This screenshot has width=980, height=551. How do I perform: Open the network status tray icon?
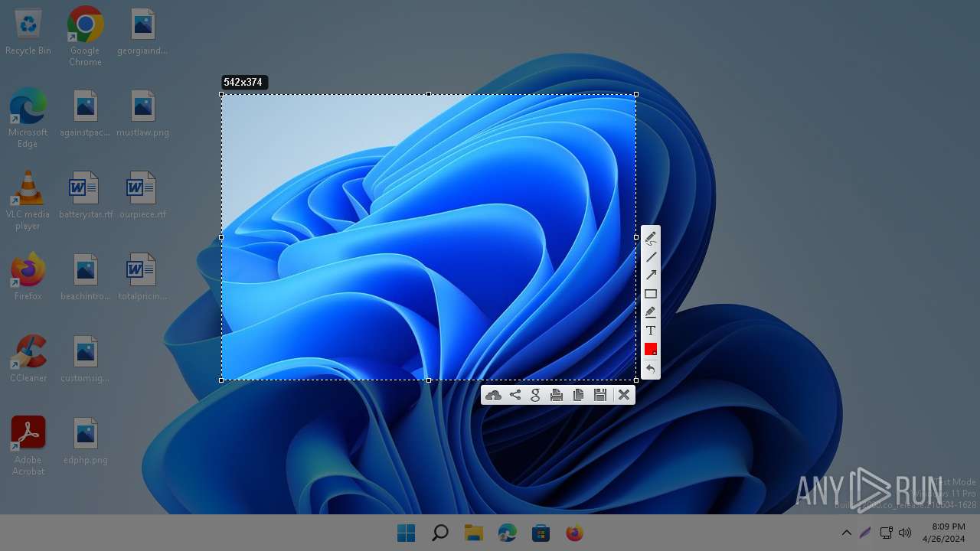pyautogui.click(x=886, y=533)
